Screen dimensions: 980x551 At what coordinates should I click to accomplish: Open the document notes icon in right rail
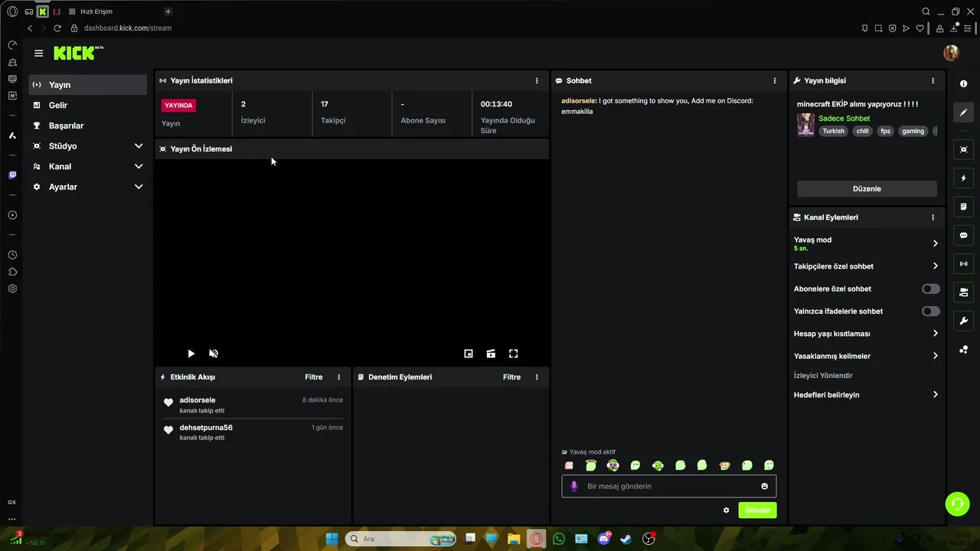[x=964, y=207]
